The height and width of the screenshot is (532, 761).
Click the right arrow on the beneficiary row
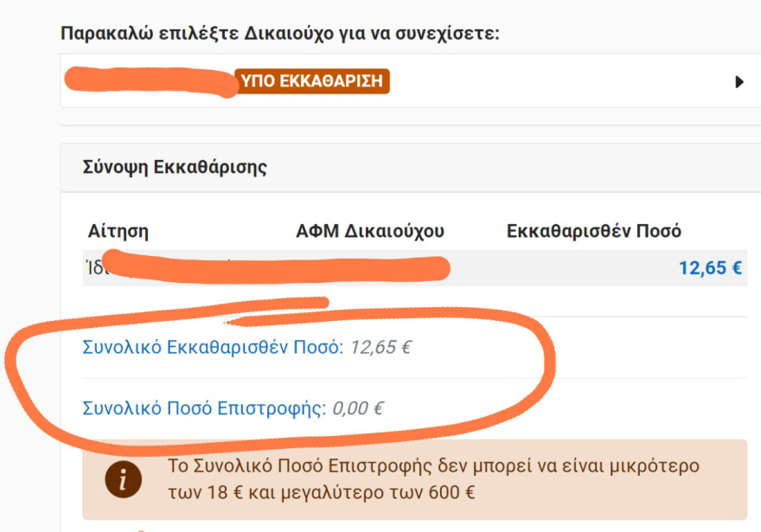click(x=739, y=81)
